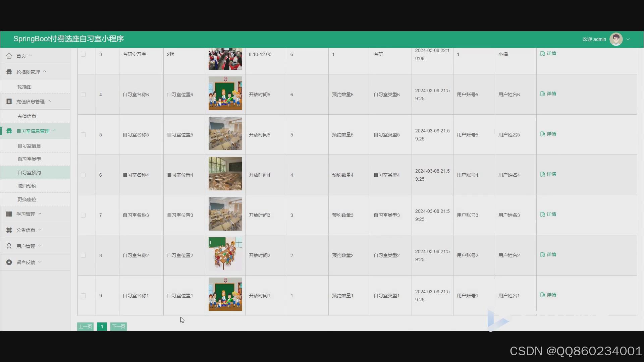Tick the checkbox for row 自习室名称2
This screenshot has width=644, height=362.
pos(83,255)
